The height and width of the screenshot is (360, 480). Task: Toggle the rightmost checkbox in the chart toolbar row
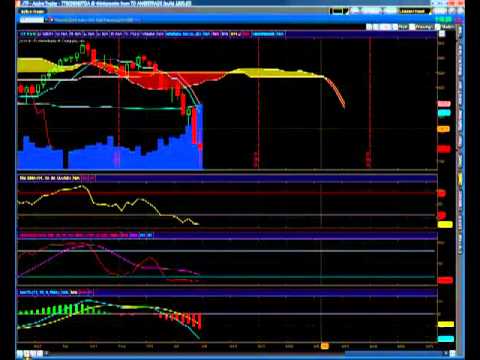438,27
